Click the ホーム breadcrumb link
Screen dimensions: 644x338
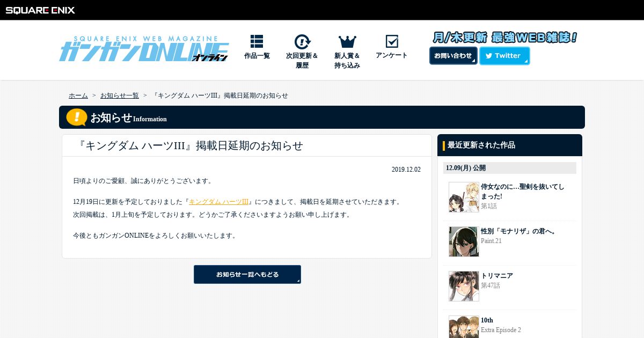[78, 95]
